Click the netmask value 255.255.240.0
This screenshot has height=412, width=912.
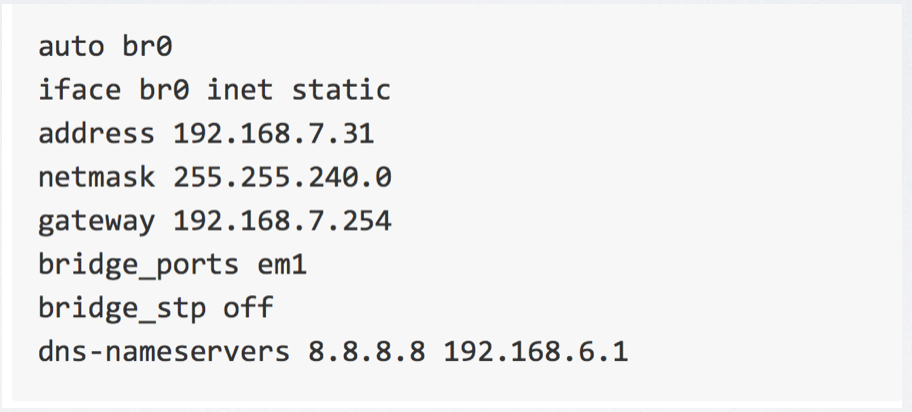(281, 177)
